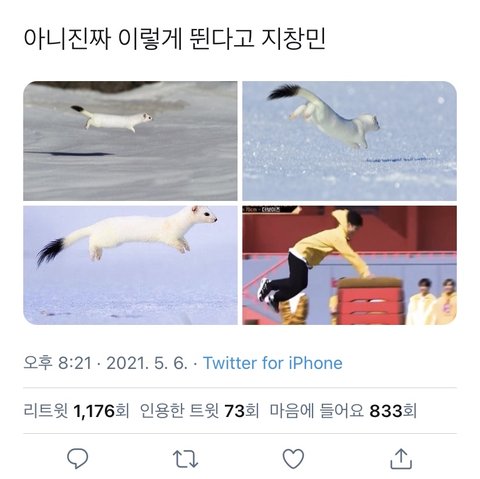Click the broadcast caption overlay in the vault photo
The height and width of the screenshot is (479, 480).
(263, 210)
